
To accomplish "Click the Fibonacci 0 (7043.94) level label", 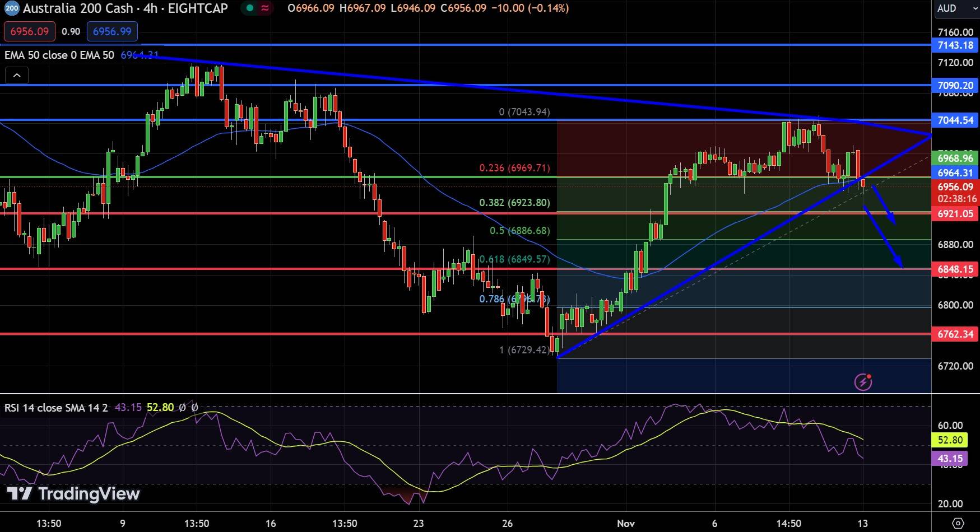I will pyautogui.click(x=524, y=112).
